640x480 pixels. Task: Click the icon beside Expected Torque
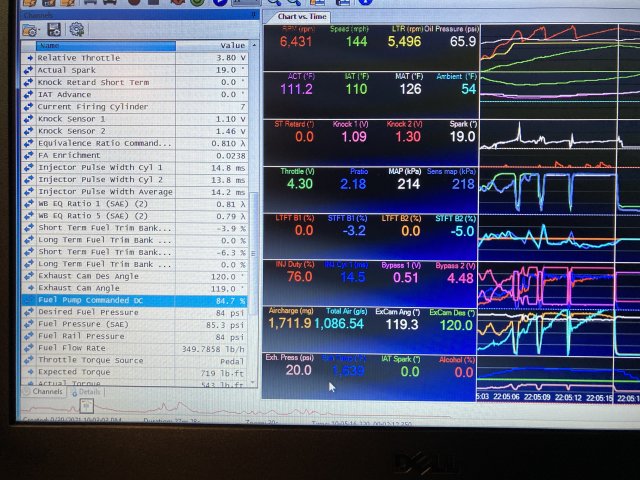click(x=29, y=372)
